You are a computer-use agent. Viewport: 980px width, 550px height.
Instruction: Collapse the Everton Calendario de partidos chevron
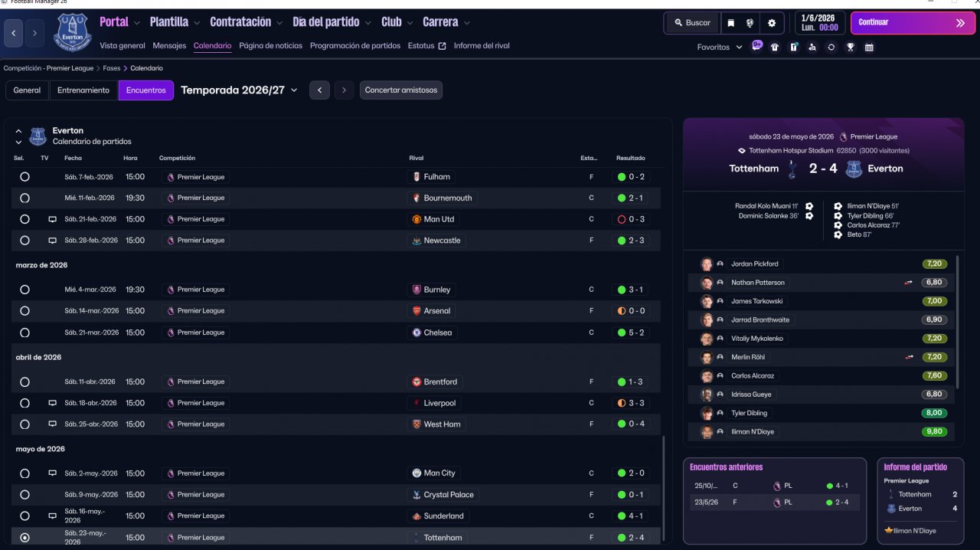pos(18,131)
